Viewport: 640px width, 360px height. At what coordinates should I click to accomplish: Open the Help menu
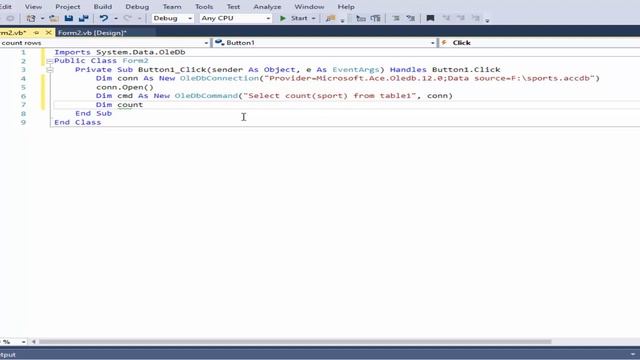[346, 7]
